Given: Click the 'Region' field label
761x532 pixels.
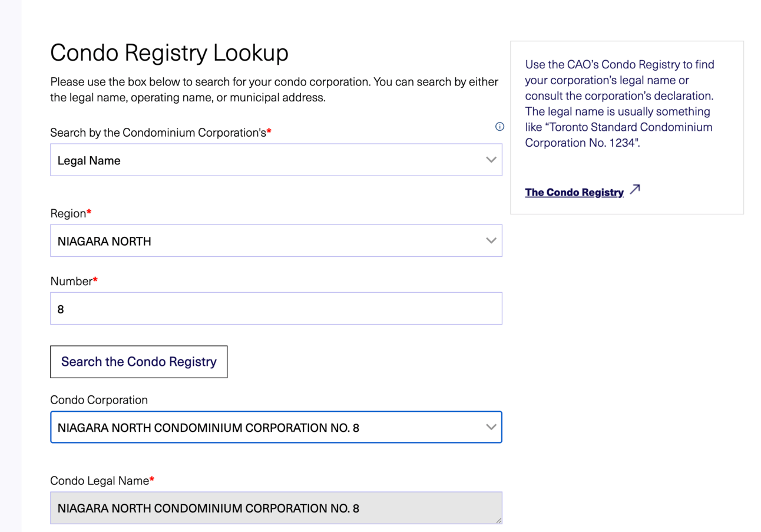Looking at the screenshot, I should 71,213.
